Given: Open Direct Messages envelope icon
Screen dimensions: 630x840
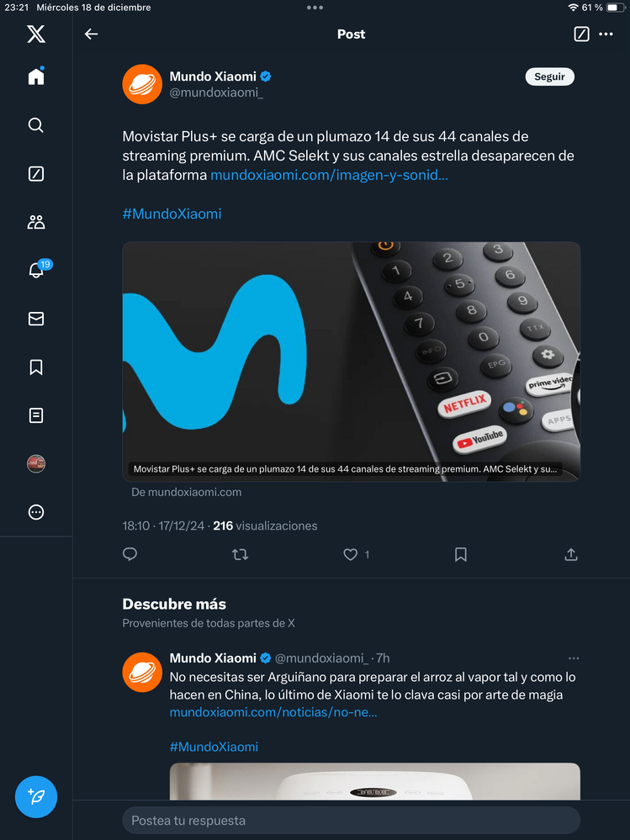Looking at the screenshot, I should tap(35, 319).
